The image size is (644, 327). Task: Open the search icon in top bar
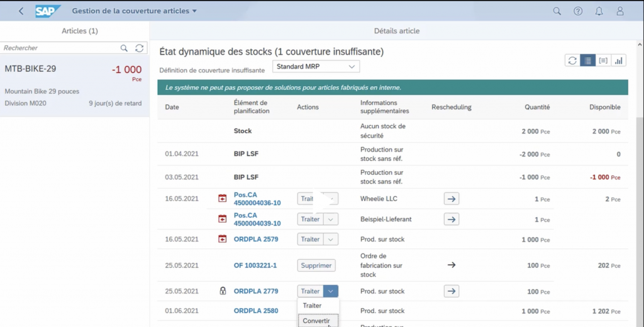[x=557, y=11]
